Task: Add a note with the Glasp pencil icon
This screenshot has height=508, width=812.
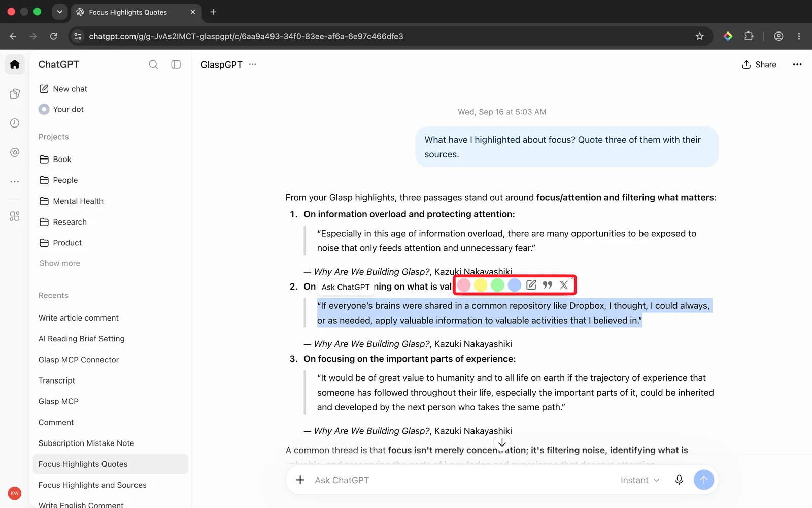Action: [531, 285]
